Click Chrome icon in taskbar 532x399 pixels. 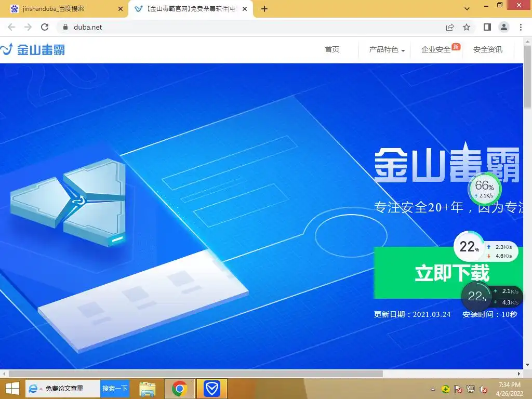(x=180, y=389)
